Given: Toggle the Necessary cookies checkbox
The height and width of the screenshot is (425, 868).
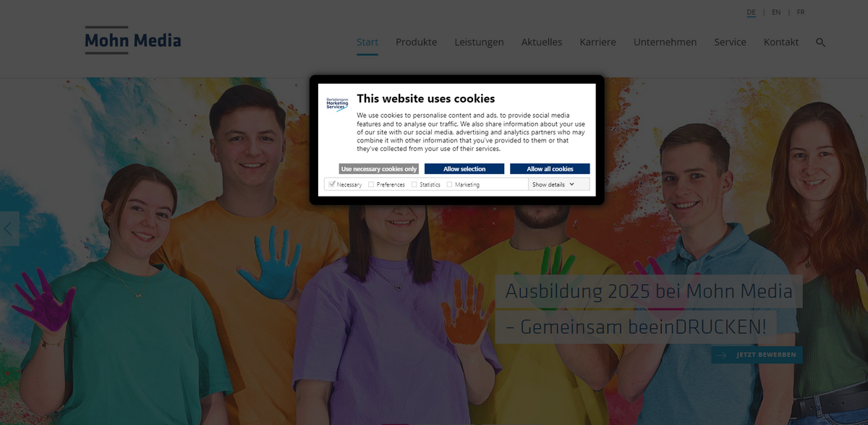Looking at the screenshot, I should point(332,184).
